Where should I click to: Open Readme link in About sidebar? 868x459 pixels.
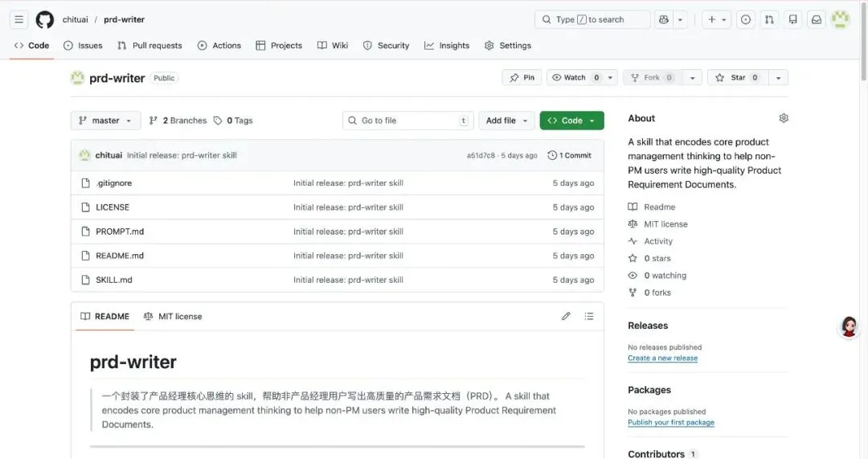pyautogui.click(x=659, y=207)
